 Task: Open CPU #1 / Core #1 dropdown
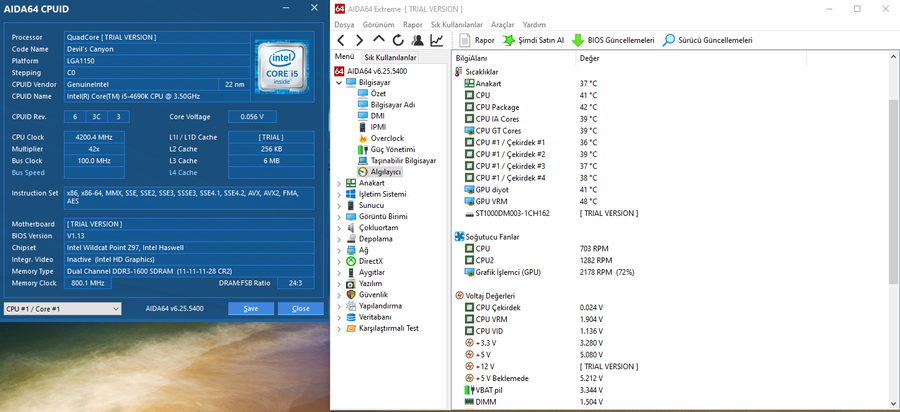pos(62,309)
